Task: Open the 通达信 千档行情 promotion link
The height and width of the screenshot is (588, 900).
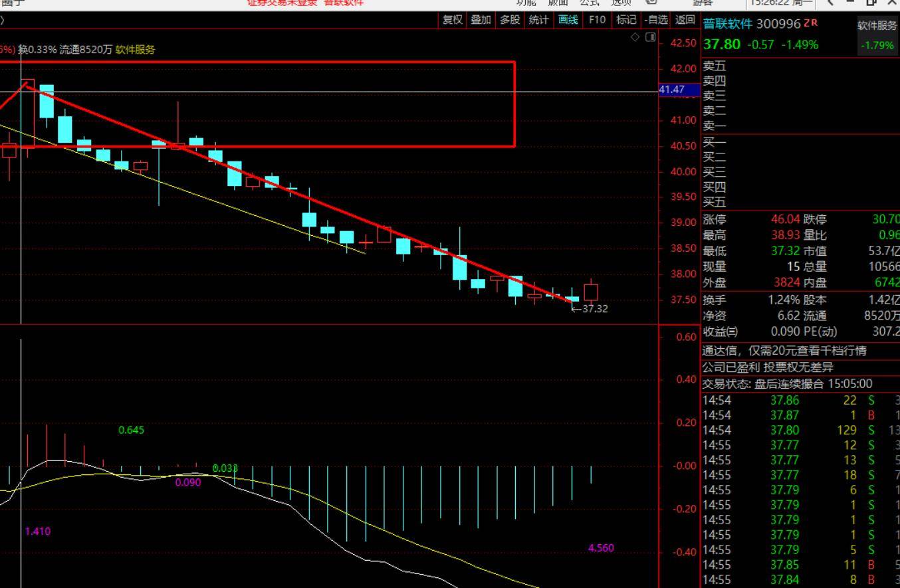Action: click(x=784, y=351)
